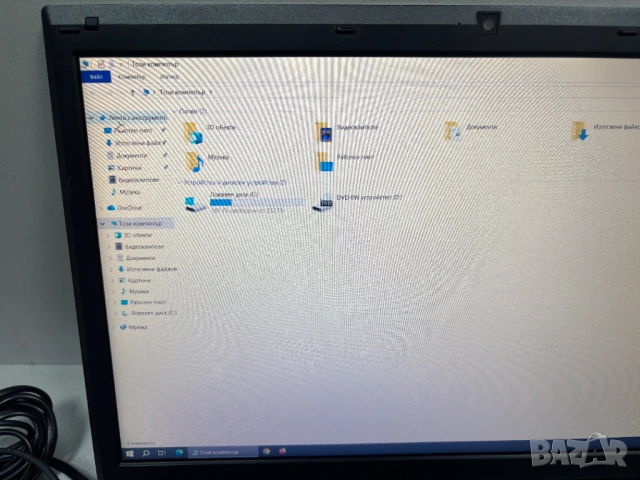Expand 3D обекти node in tree

tap(108, 236)
